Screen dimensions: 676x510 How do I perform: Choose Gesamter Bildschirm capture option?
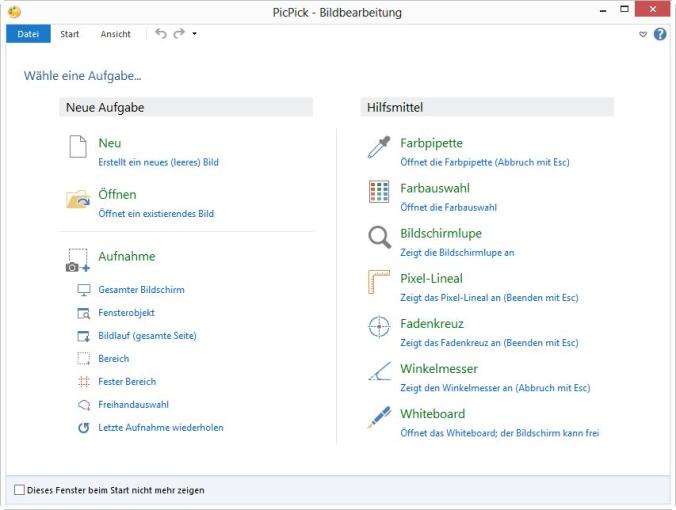coord(141,290)
